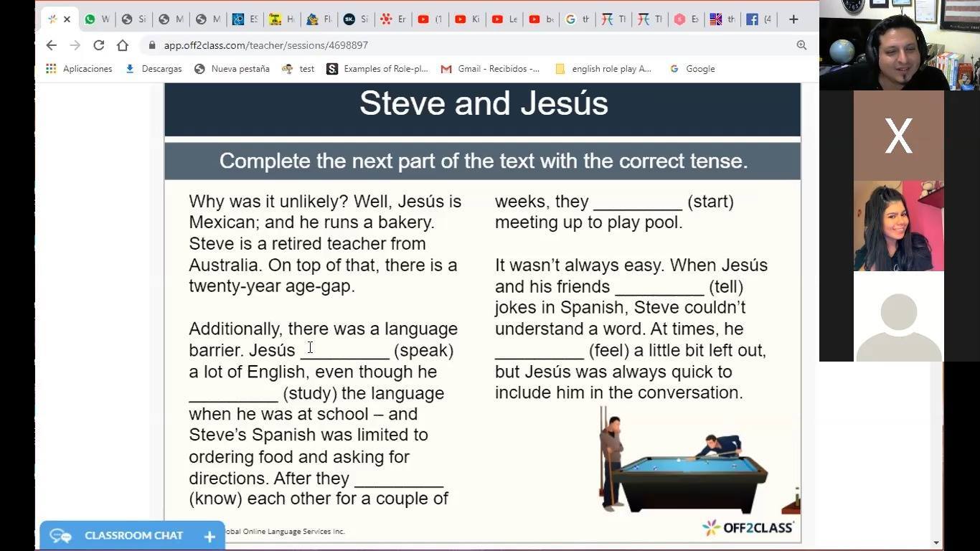Select the female student's video tile
Screen dimensions: 980x551
[898, 226]
